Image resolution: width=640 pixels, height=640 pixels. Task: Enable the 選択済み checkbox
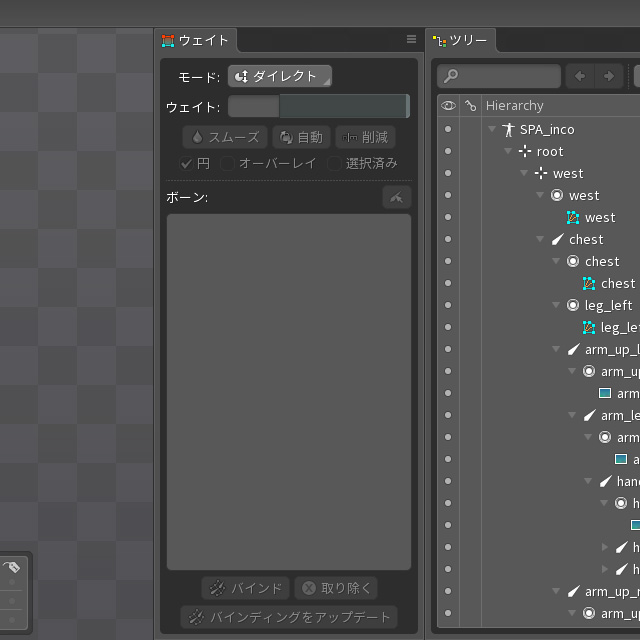click(335, 163)
